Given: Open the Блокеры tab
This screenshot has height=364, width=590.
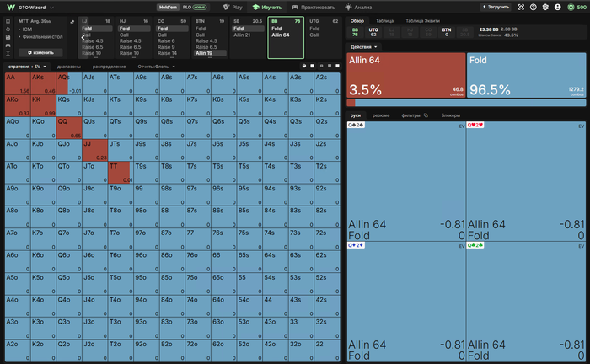Looking at the screenshot, I should (x=450, y=115).
